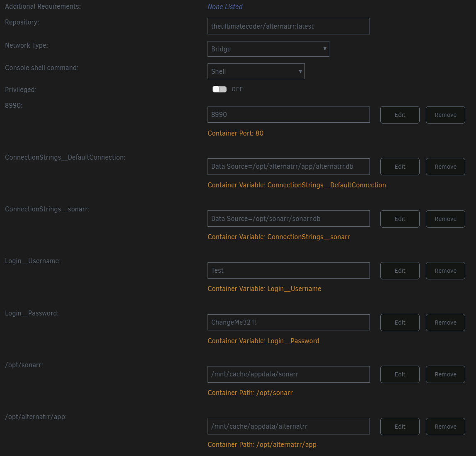The width and height of the screenshot is (476, 456).
Task: Click Container Variable: ConnectionStrings__DefaultConnection text
Action: click(297, 185)
